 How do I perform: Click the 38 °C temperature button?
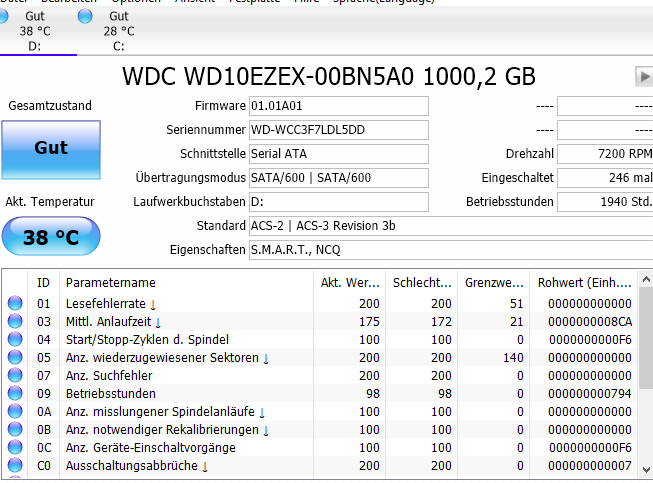click(x=51, y=238)
